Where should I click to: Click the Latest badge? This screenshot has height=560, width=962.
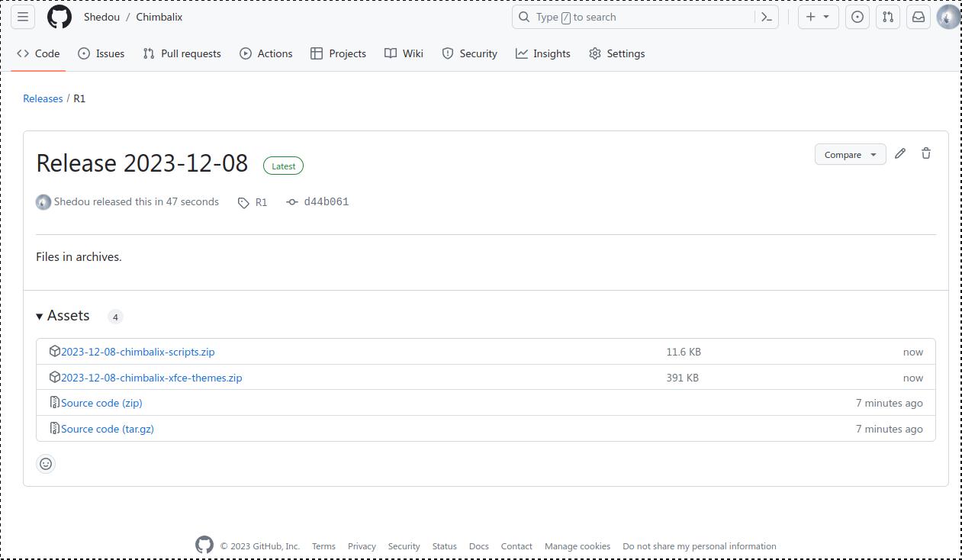[283, 166]
